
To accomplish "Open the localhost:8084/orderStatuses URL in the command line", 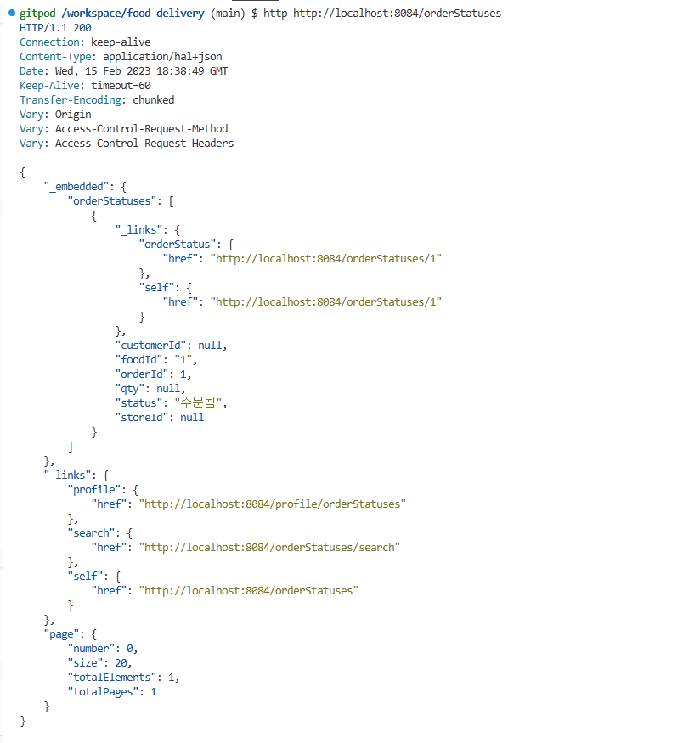I will [397, 14].
